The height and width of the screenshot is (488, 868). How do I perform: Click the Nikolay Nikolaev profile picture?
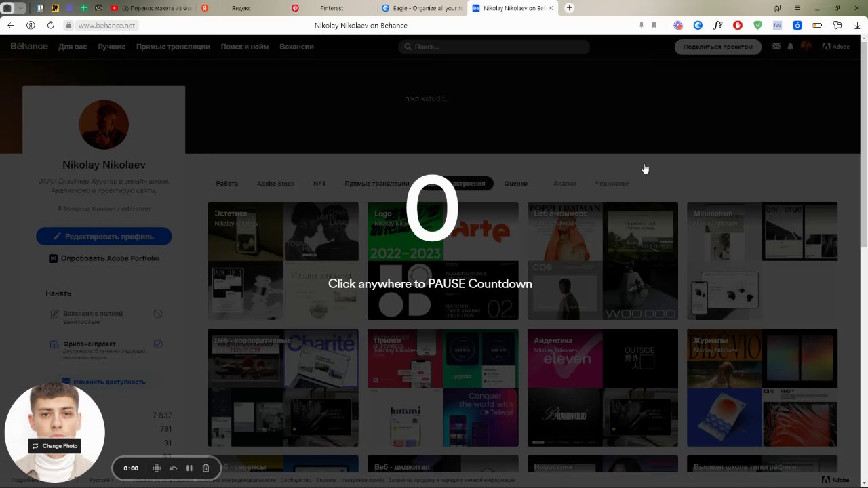pyautogui.click(x=104, y=125)
